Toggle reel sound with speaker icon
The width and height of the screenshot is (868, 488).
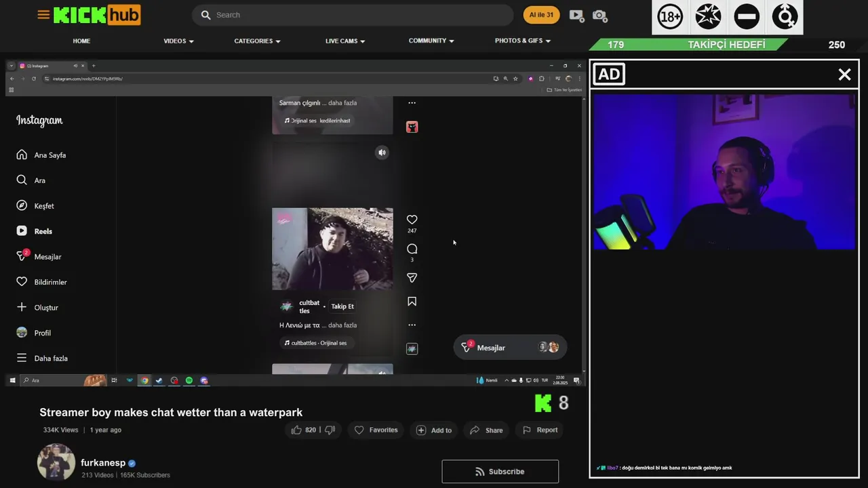tap(382, 152)
